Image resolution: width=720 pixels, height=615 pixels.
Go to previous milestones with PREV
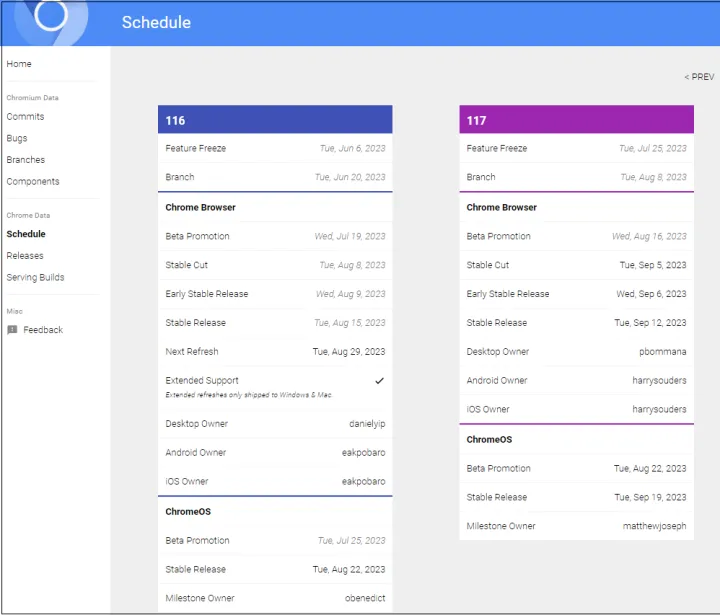(x=699, y=77)
